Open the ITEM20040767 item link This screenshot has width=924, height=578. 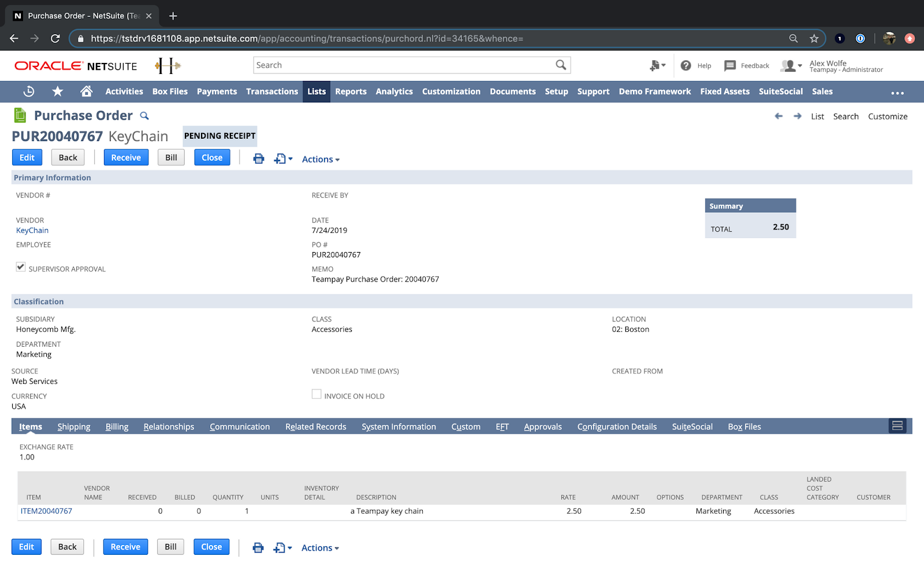[46, 511]
